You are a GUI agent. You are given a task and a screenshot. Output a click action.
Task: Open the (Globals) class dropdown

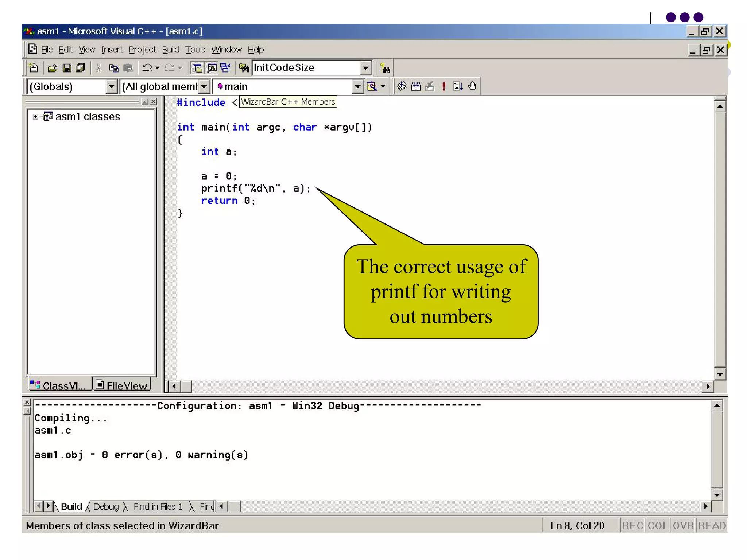pyautogui.click(x=111, y=87)
